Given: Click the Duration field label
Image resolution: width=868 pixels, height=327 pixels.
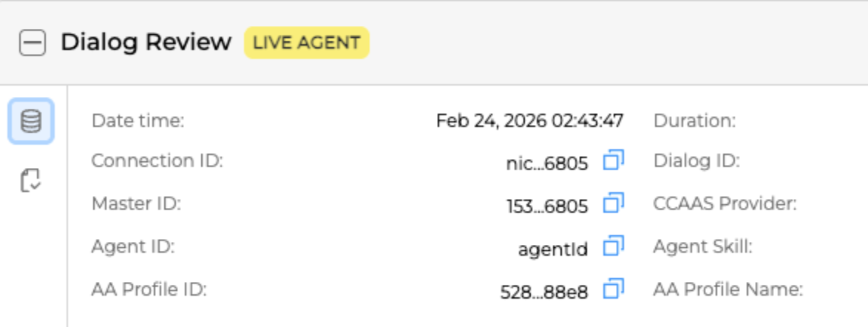Looking at the screenshot, I should [694, 121].
